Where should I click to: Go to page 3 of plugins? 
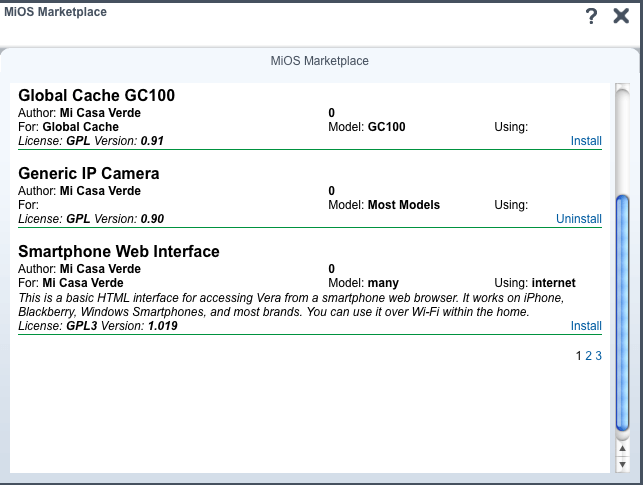[598, 355]
